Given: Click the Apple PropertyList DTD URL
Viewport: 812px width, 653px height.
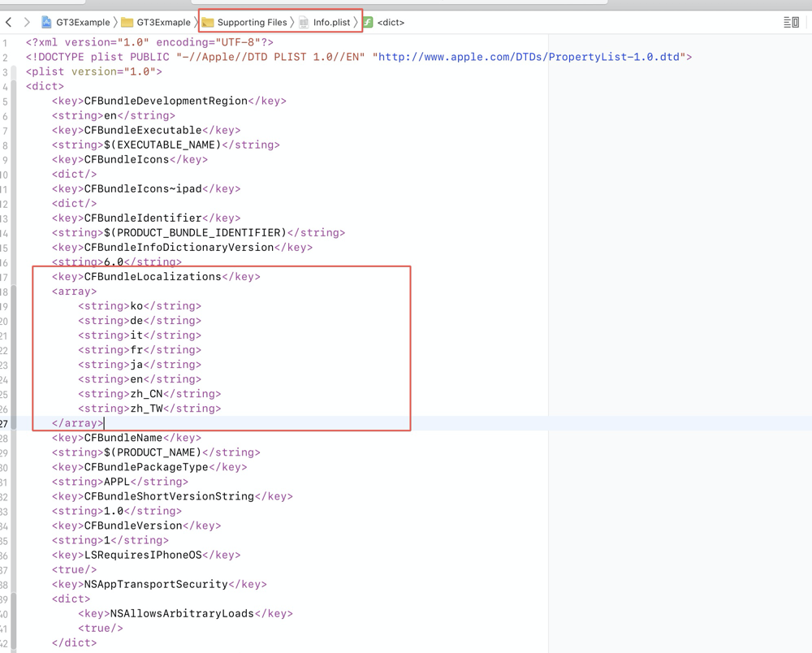Looking at the screenshot, I should (532, 57).
